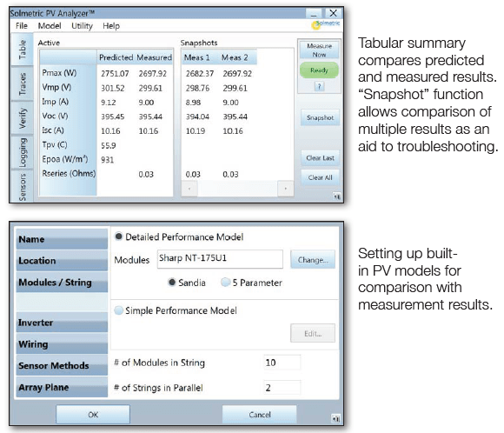Viewport: 504px width, 433px height.
Task: Take a Snapshot of the measurement
Action: pyautogui.click(x=320, y=117)
